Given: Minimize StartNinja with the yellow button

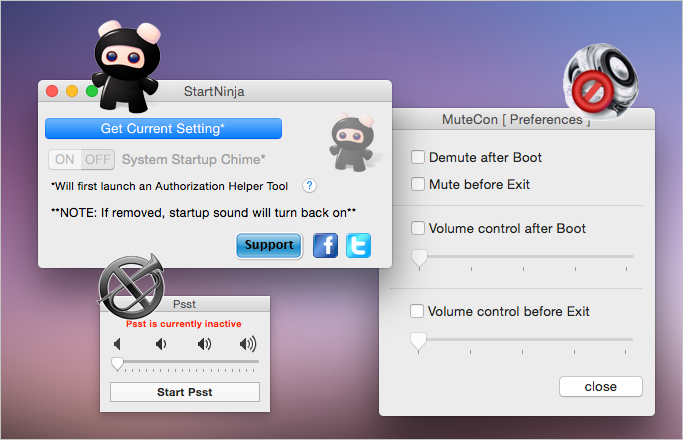Looking at the screenshot, I should point(72,91).
